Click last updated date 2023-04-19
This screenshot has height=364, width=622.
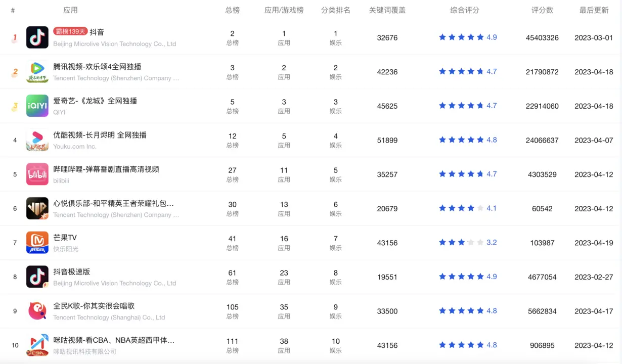click(x=594, y=243)
